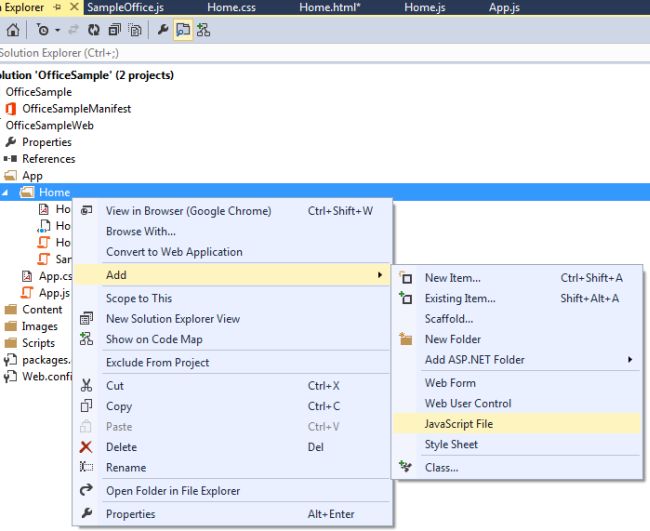Image resolution: width=650 pixels, height=531 pixels.
Task: Click the scissors Cut icon
Action: [86, 386]
